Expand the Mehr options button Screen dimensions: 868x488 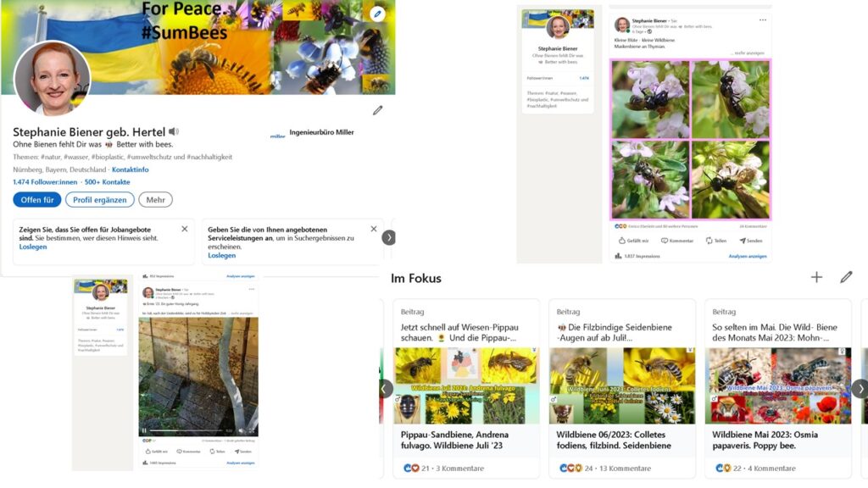tap(156, 200)
